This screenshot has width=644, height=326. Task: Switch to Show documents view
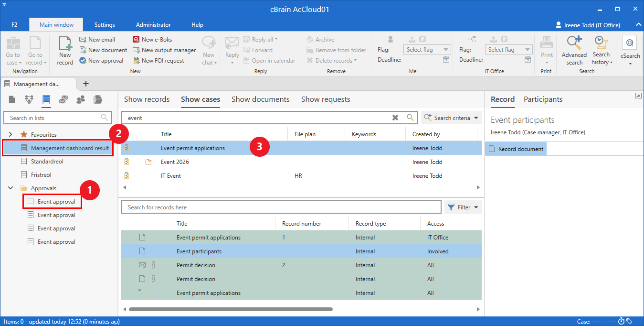click(261, 99)
